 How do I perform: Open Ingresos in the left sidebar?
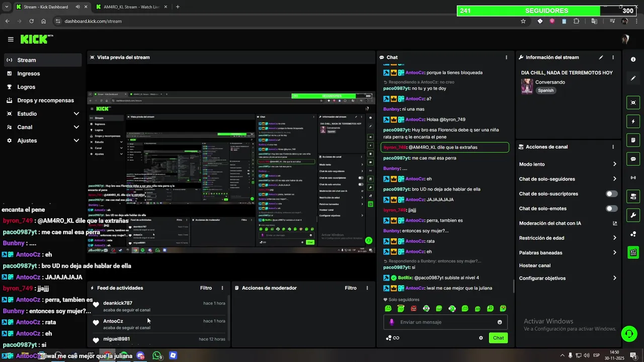pyautogui.click(x=42, y=73)
